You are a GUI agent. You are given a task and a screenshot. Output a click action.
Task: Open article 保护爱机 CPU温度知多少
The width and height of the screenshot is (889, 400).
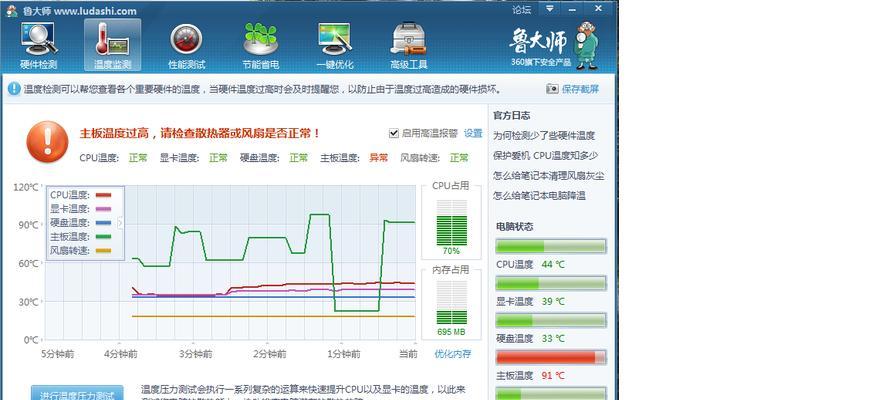pos(545,155)
